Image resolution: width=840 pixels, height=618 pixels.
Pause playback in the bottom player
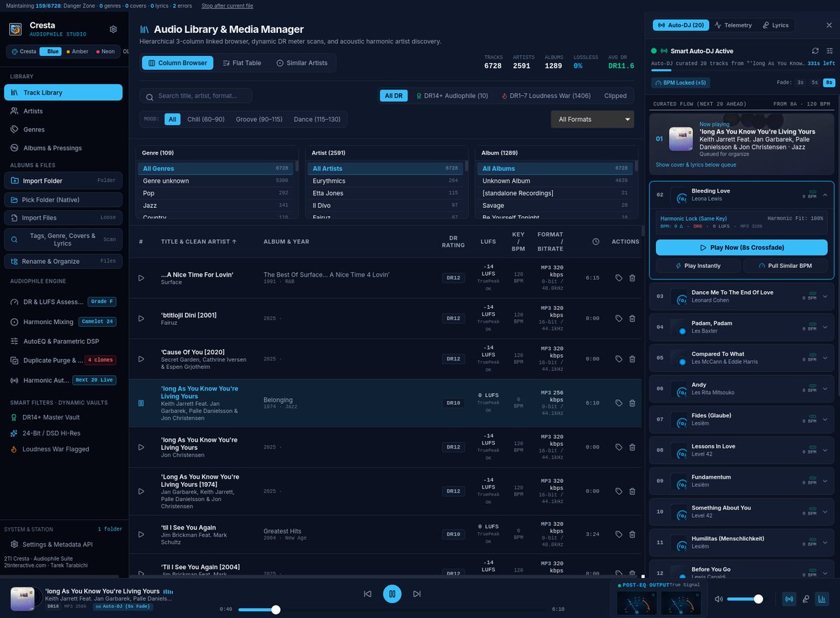[392, 594]
